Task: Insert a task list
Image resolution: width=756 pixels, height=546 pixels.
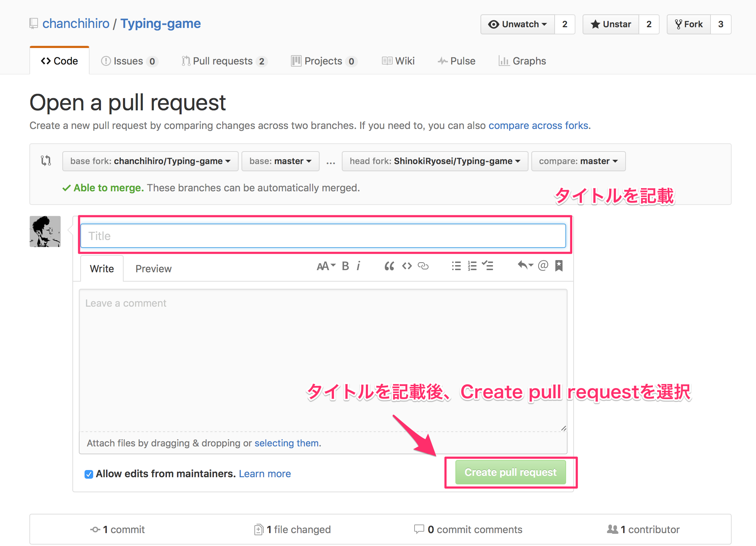Action: [488, 266]
